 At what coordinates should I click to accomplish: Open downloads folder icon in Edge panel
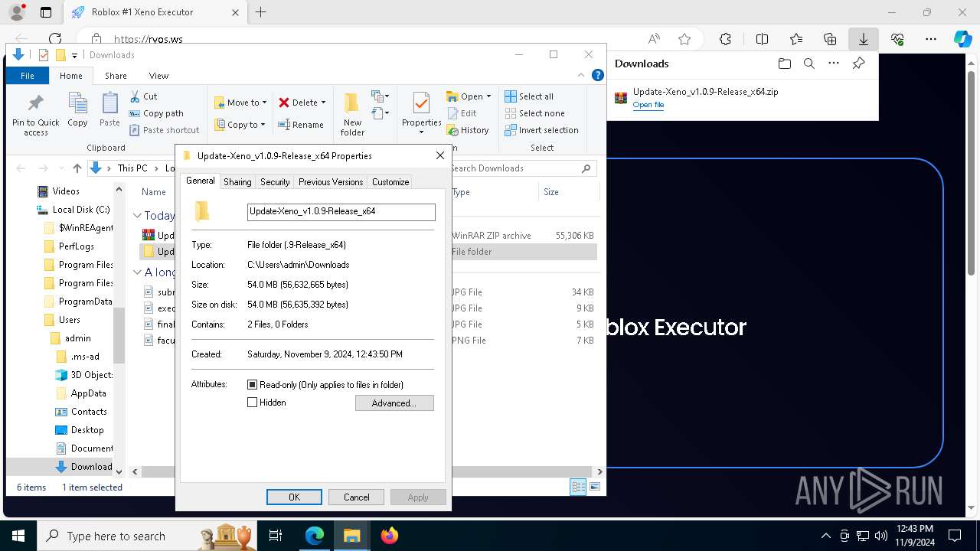click(x=784, y=64)
